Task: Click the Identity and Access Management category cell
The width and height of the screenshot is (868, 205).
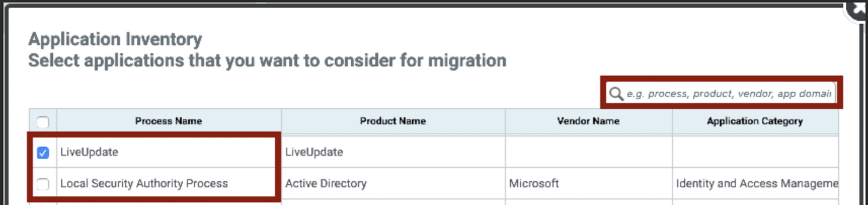Action: coord(756,183)
